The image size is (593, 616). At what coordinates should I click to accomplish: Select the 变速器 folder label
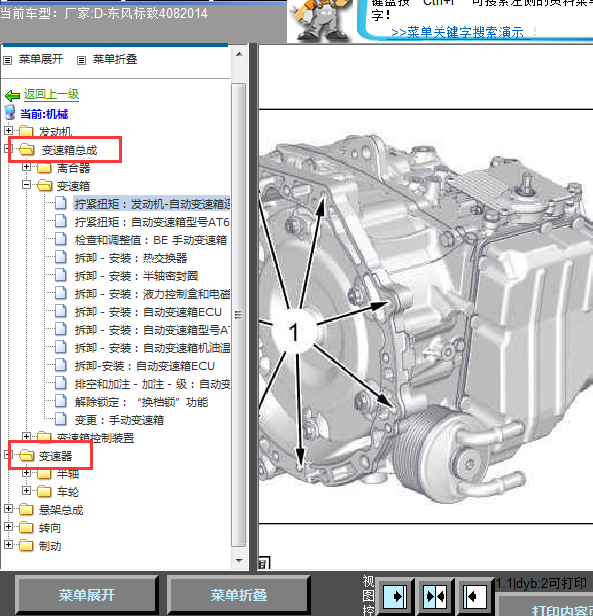[55, 456]
